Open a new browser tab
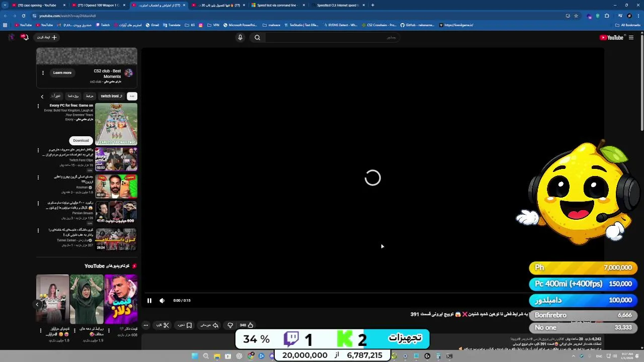This screenshot has height=362, width=644. click(x=372, y=5)
